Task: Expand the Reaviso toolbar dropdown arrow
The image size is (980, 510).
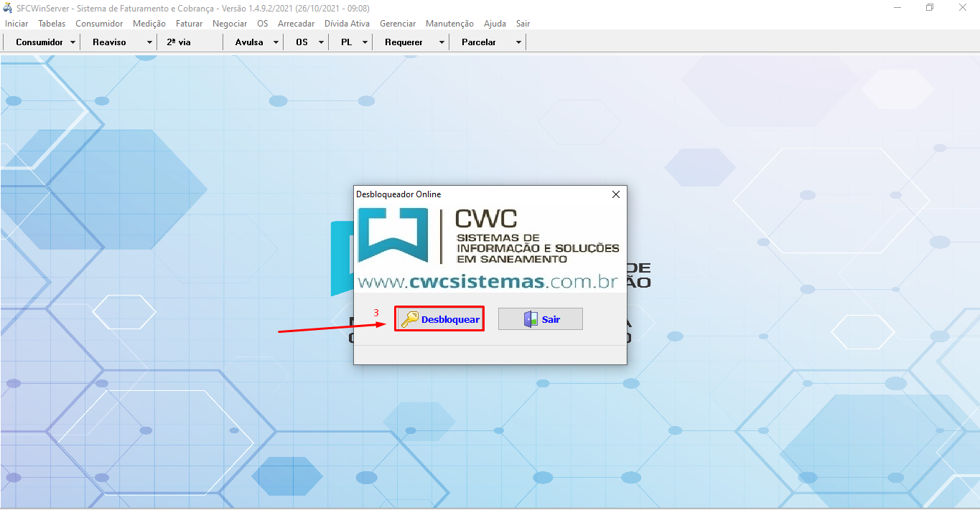Action: (x=149, y=42)
